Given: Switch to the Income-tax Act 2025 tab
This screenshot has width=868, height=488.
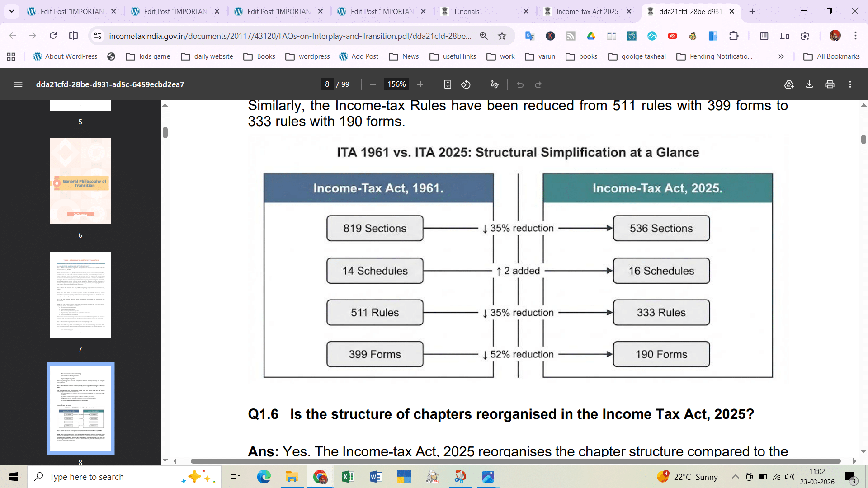Looking at the screenshot, I should click(x=587, y=12).
